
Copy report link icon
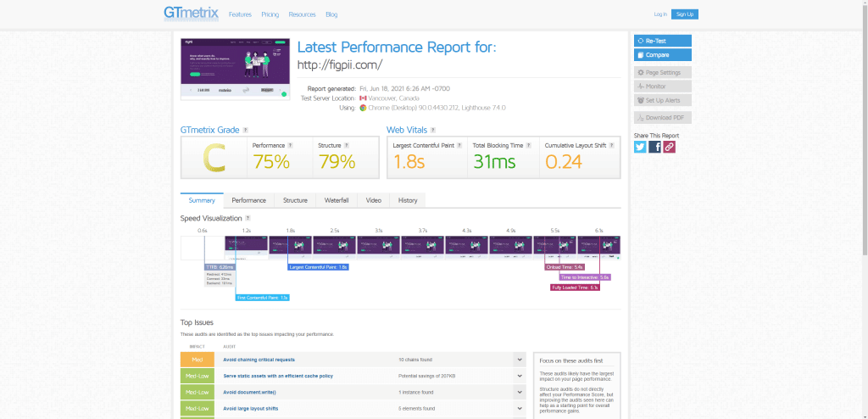click(x=670, y=147)
